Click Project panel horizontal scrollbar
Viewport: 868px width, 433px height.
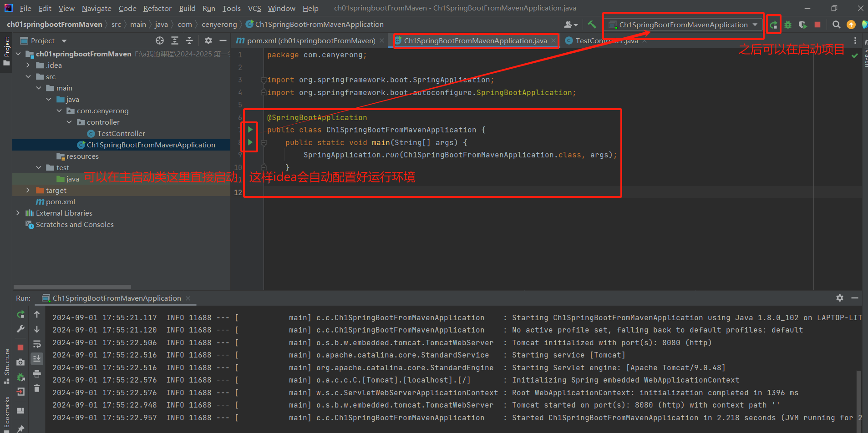click(x=72, y=287)
